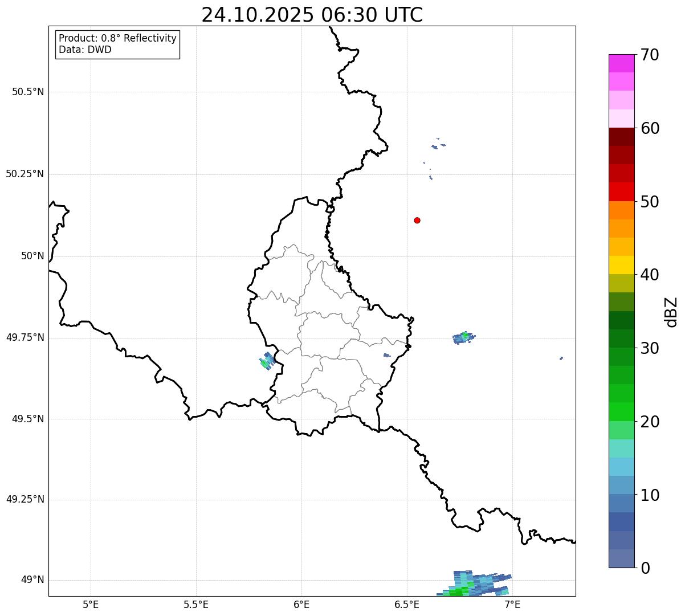685x616 pixels.
Task: Click the 6°E longitude label
Action: coord(301,604)
